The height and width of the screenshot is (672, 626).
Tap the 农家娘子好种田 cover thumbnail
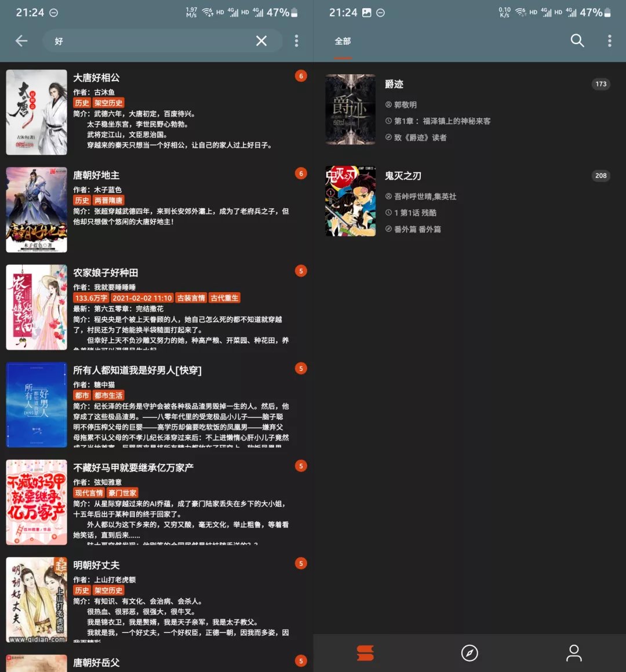pos(37,307)
